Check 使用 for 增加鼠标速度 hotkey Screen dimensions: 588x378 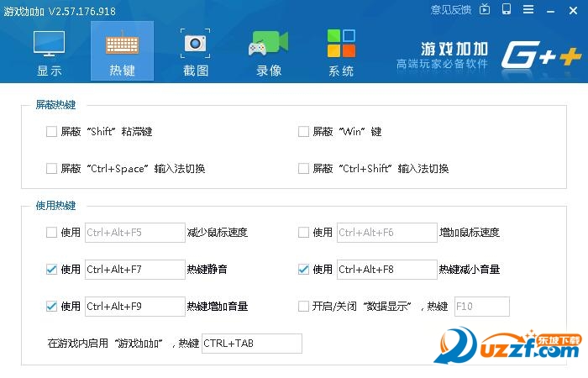[303, 233]
